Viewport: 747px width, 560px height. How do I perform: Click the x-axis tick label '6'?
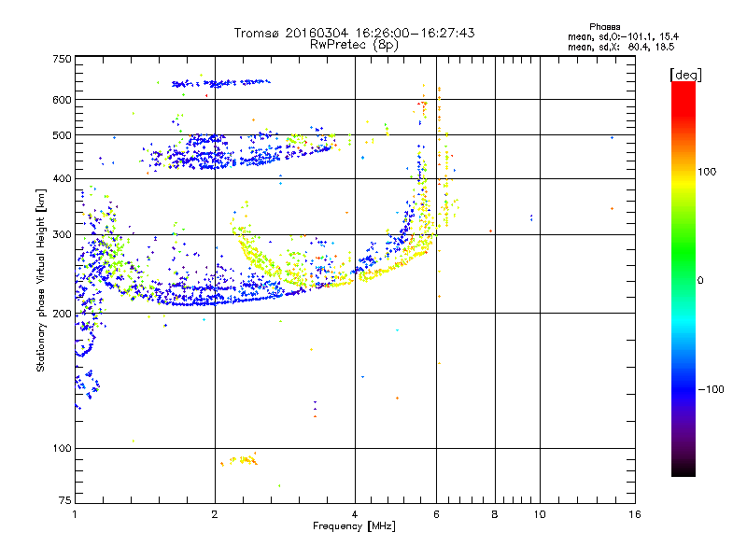(x=436, y=514)
